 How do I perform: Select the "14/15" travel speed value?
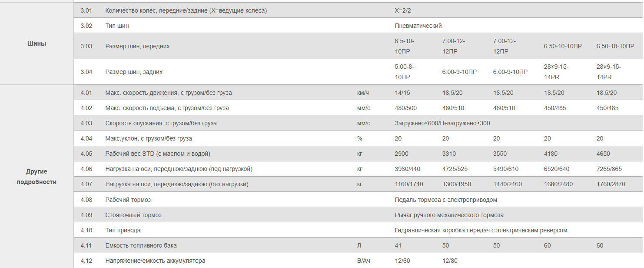click(402, 93)
